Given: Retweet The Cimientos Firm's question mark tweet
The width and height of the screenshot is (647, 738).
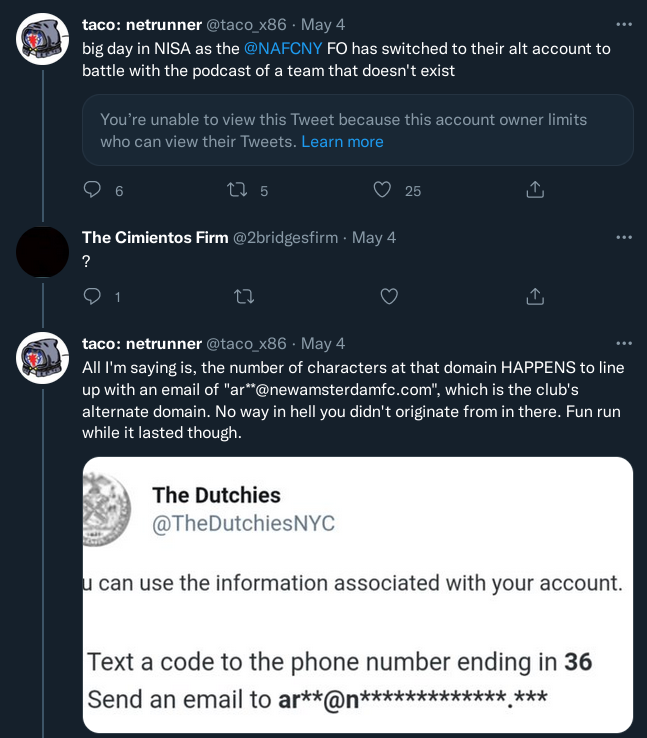Looking at the screenshot, I should [x=244, y=297].
